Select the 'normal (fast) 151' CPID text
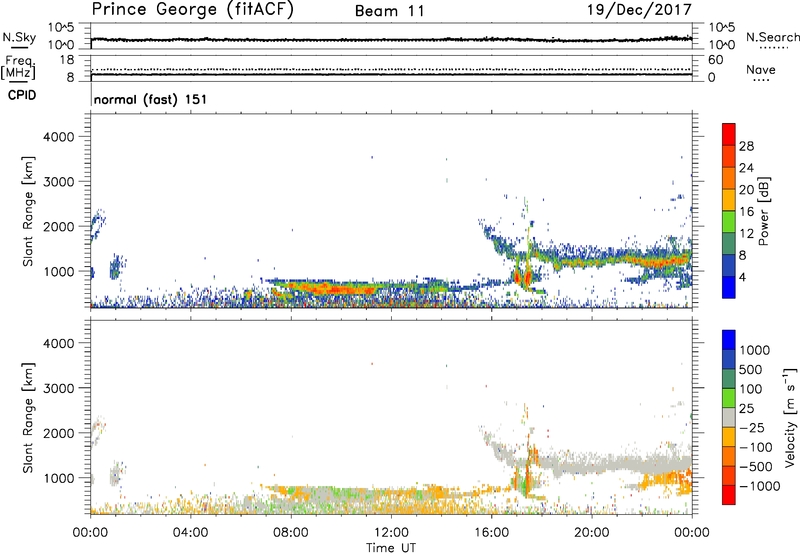 click(x=151, y=99)
